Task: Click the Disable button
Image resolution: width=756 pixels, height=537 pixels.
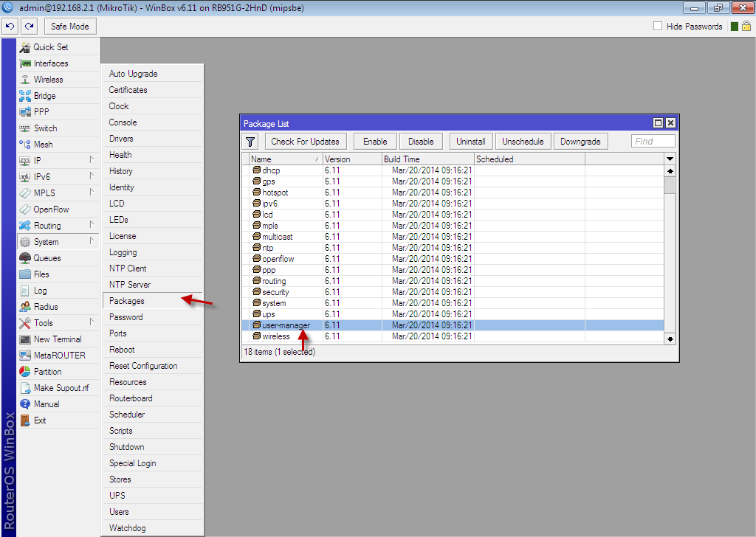Action: point(421,142)
